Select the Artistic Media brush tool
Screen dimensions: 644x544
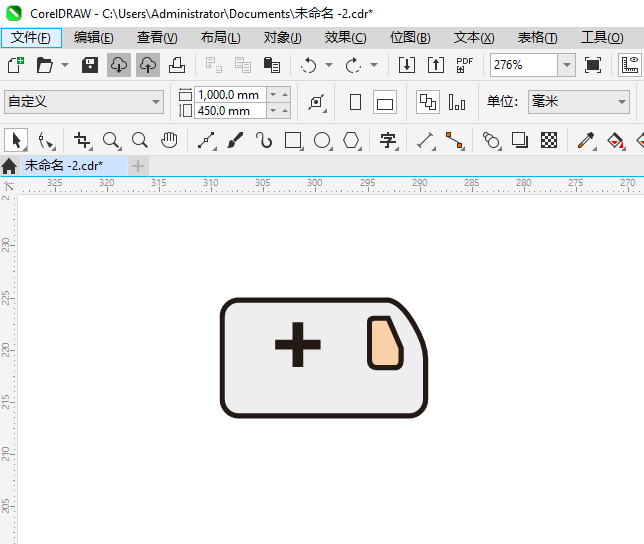pyautogui.click(x=235, y=140)
